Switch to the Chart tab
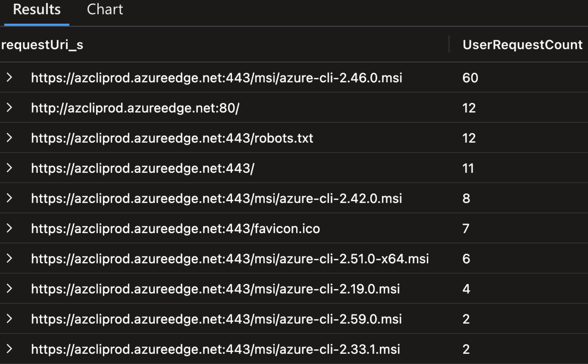This screenshot has height=364, width=588. pyautogui.click(x=105, y=10)
